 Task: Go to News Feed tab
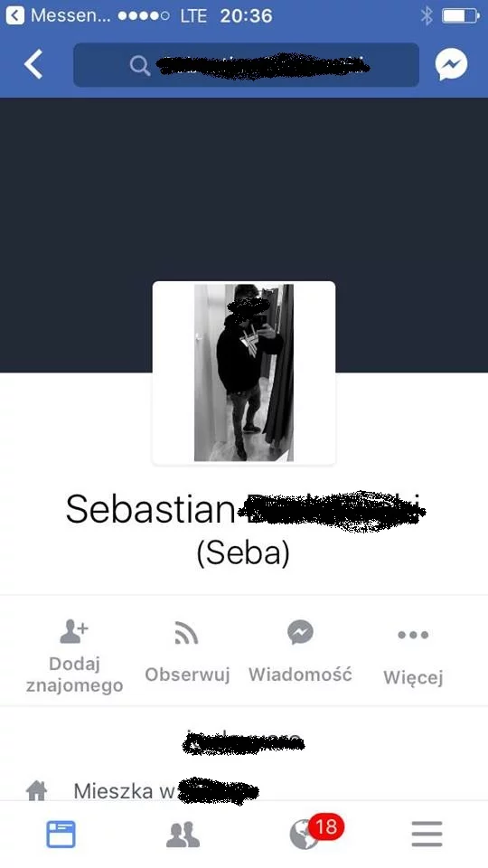click(x=61, y=835)
